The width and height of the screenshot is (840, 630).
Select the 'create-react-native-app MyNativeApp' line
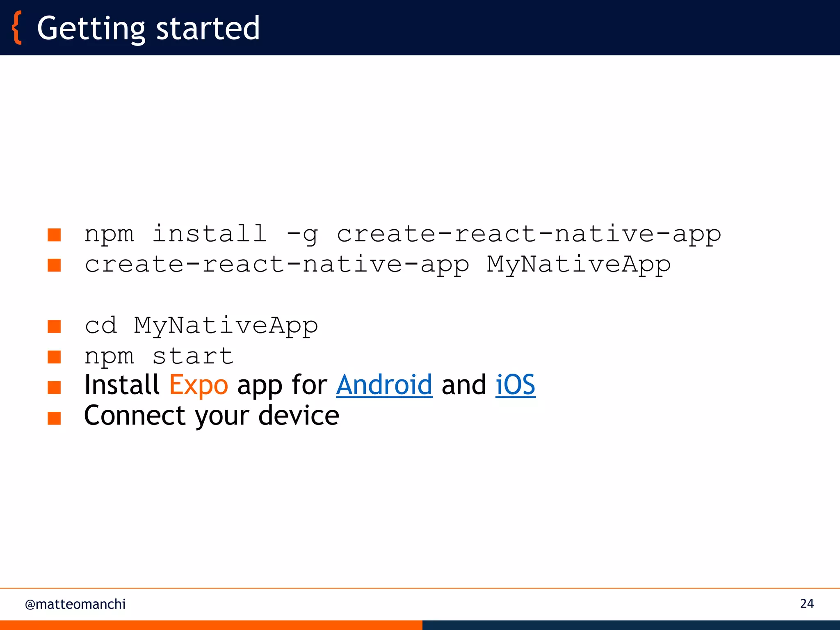[378, 265]
